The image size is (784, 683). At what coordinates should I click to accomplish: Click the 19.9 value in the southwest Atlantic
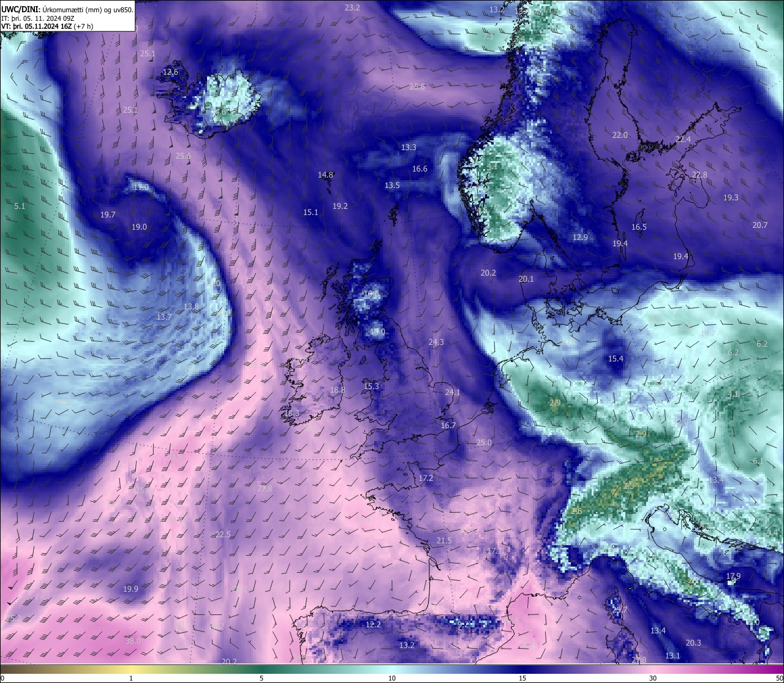(x=130, y=589)
